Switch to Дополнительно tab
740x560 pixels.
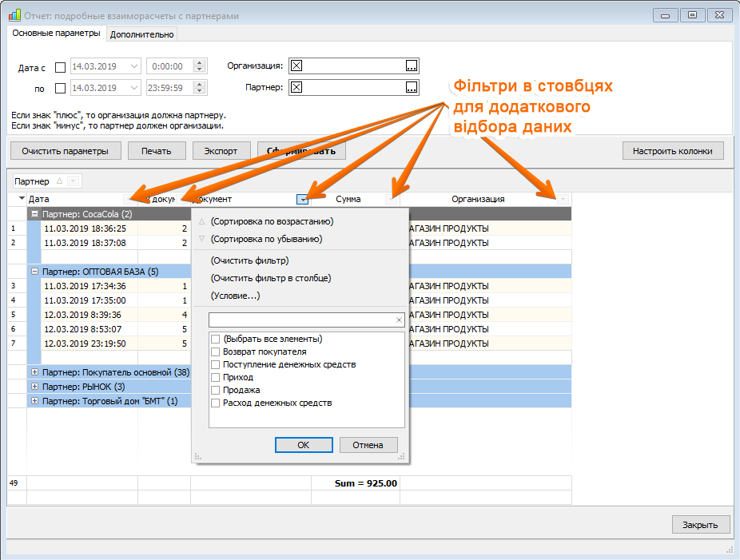click(x=142, y=34)
